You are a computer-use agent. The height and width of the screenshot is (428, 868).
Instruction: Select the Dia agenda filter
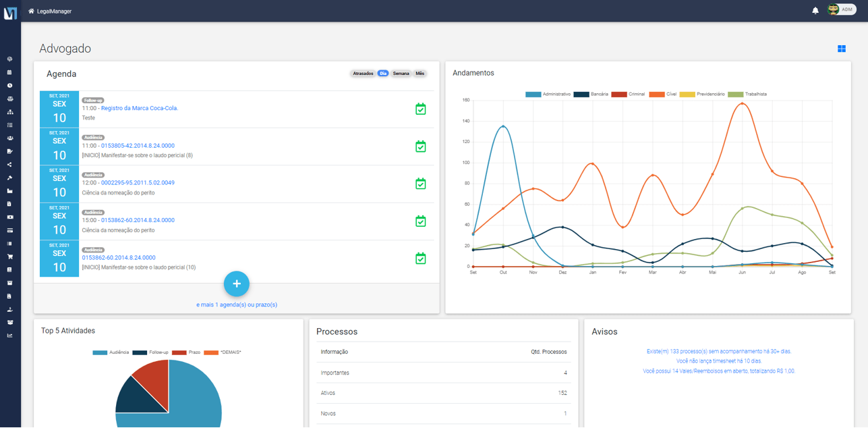click(383, 74)
